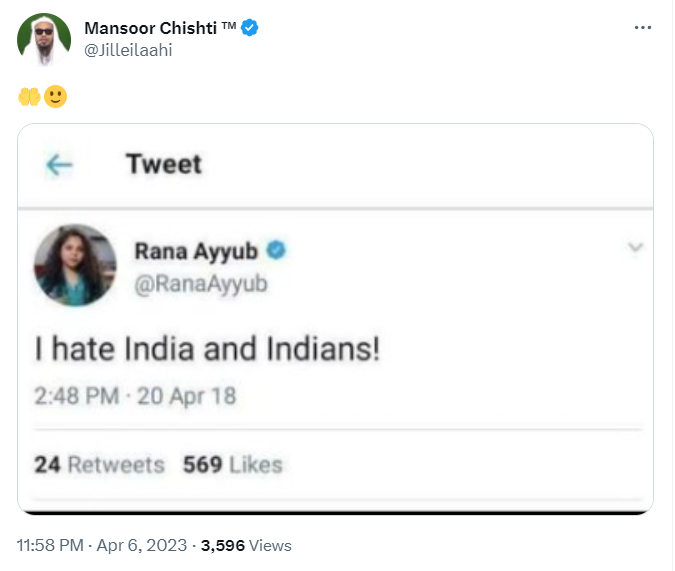
Task: Click the @RanaAyyub handle
Action: coord(201,284)
